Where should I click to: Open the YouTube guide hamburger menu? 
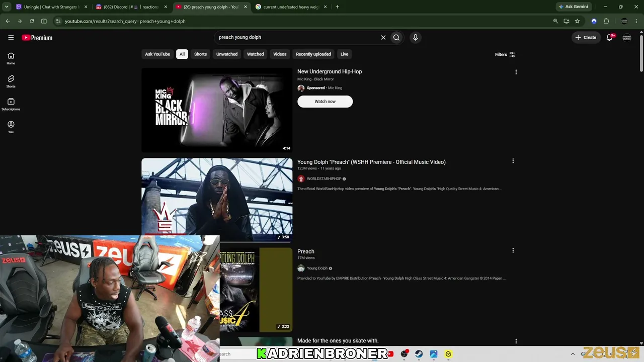11,37
